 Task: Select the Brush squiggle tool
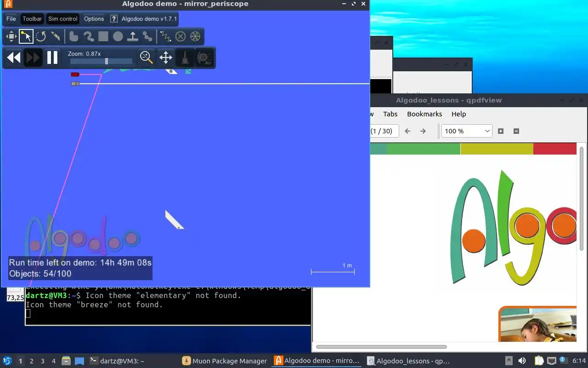click(x=88, y=36)
